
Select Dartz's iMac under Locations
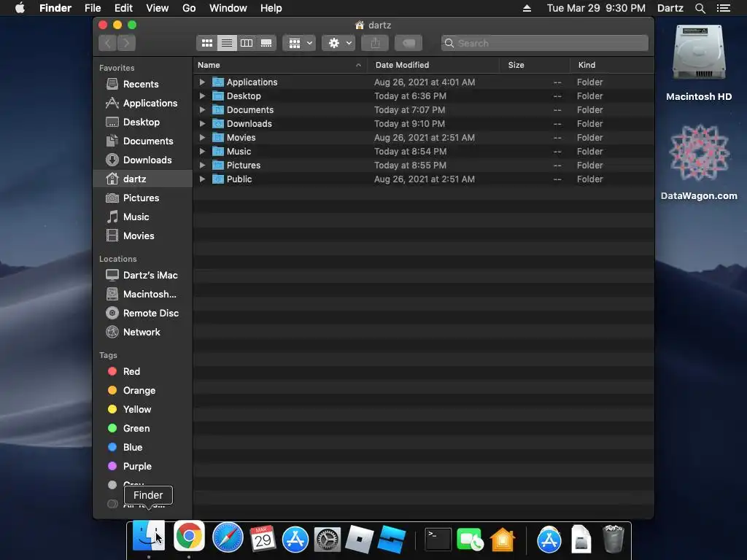pos(142,275)
